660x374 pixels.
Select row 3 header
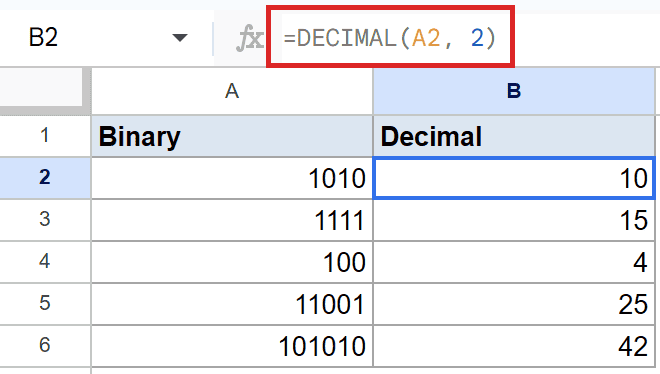tap(45, 220)
